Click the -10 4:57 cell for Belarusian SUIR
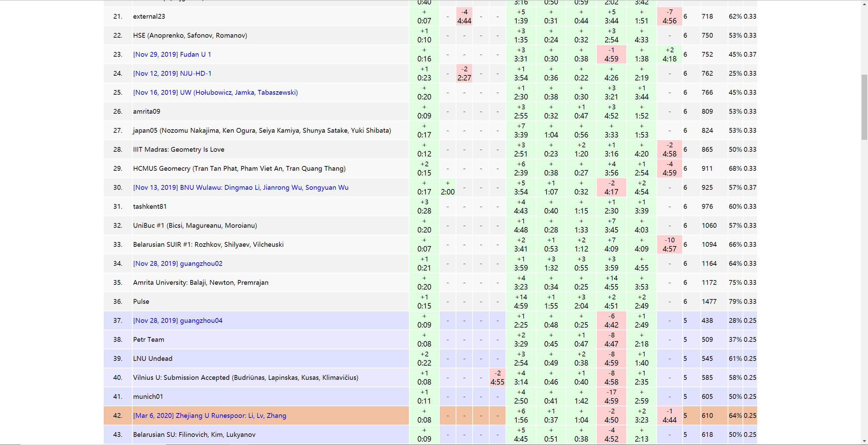This screenshot has width=868, height=445. pyautogui.click(x=669, y=245)
